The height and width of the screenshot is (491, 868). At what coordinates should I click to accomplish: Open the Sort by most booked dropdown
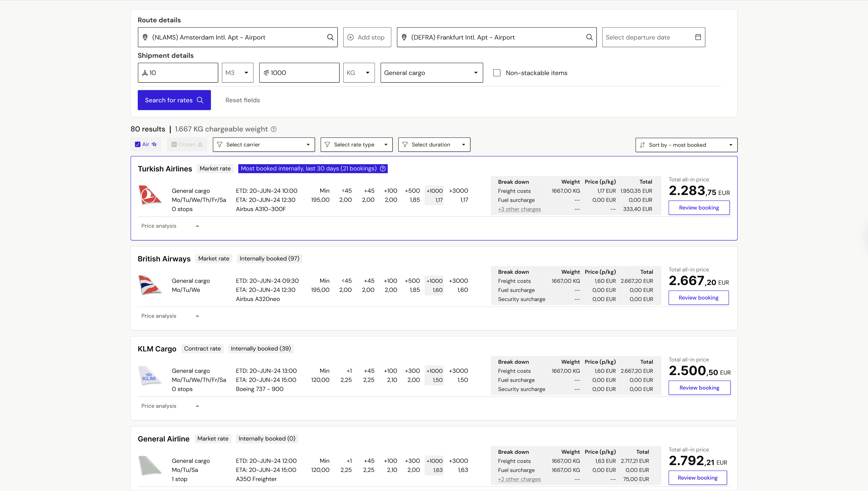point(686,145)
